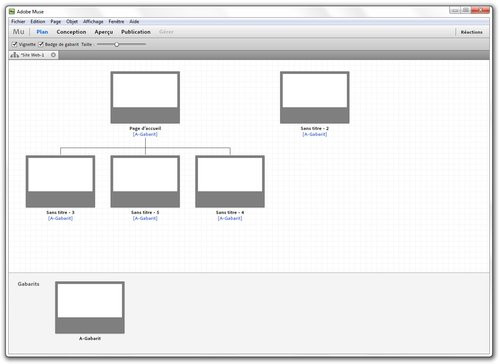Toggle the Vignette checkbox
The width and height of the screenshot is (500, 364).
(15, 44)
